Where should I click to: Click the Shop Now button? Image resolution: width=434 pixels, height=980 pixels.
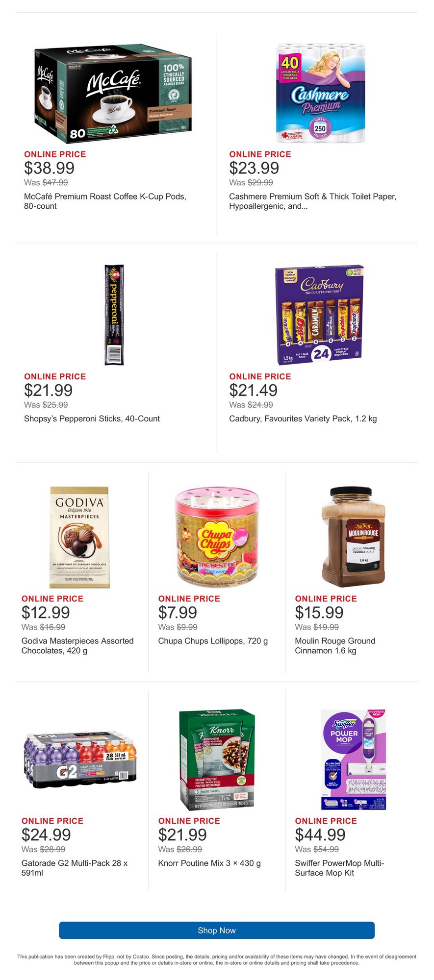coord(217,931)
